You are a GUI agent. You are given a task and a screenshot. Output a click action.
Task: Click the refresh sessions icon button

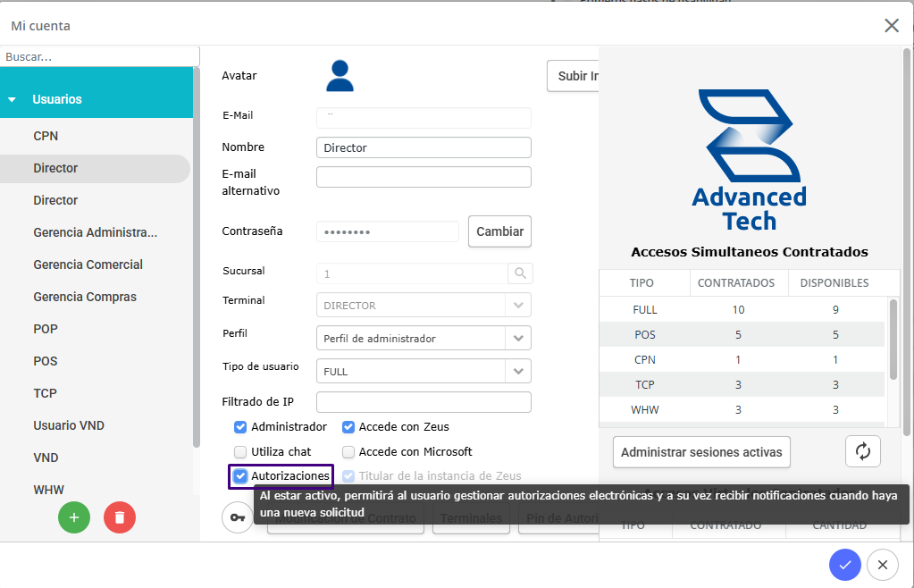[x=862, y=451]
